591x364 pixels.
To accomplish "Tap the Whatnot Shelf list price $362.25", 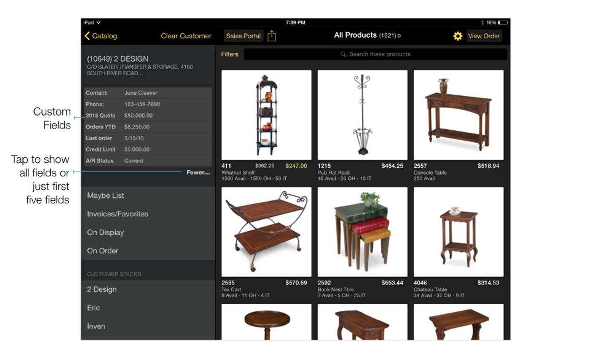I will pos(265,166).
